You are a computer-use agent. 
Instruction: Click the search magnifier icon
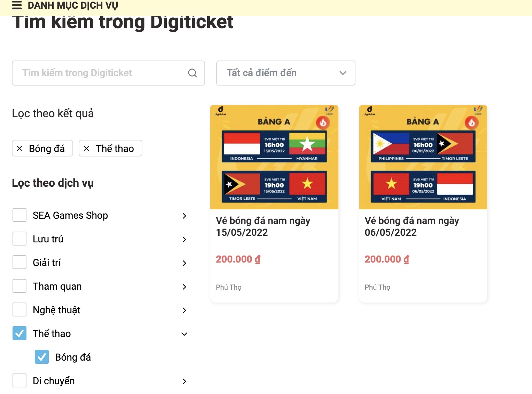tap(192, 73)
